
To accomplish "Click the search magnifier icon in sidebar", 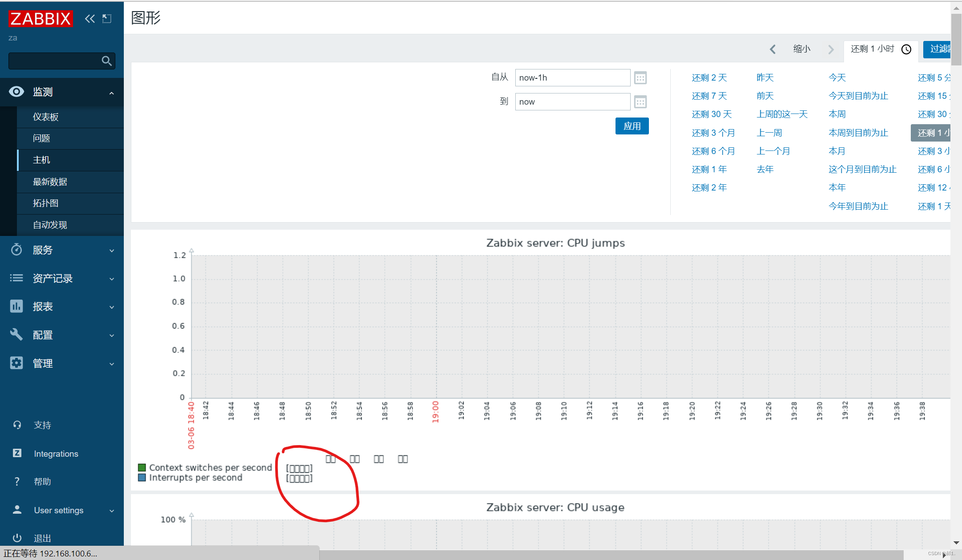I will (x=106, y=61).
